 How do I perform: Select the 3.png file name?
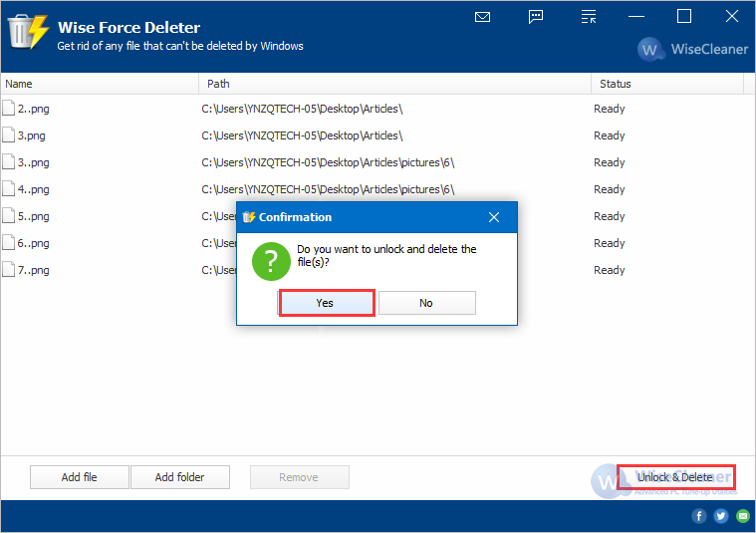pos(31,135)
